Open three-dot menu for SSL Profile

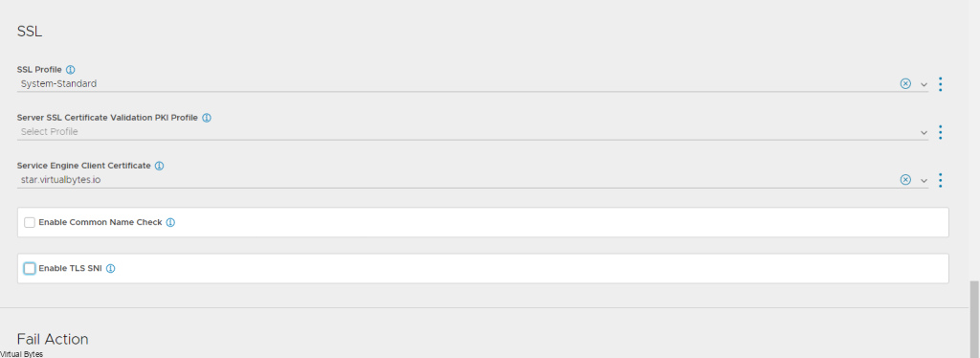[941, 83]
